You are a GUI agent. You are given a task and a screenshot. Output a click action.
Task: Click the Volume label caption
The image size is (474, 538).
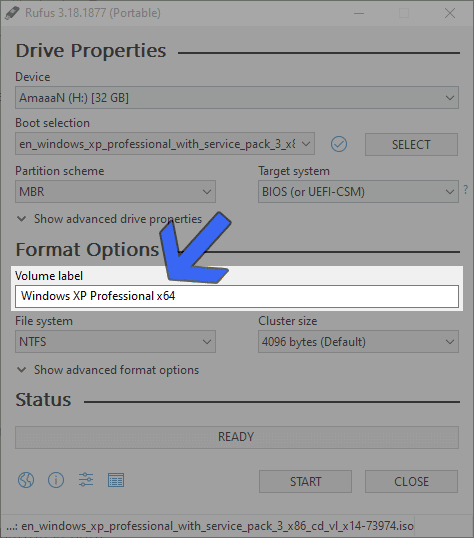(49, 276)
